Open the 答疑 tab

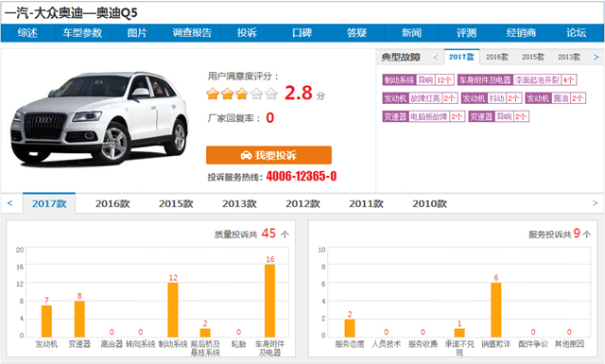pos(356,33)
